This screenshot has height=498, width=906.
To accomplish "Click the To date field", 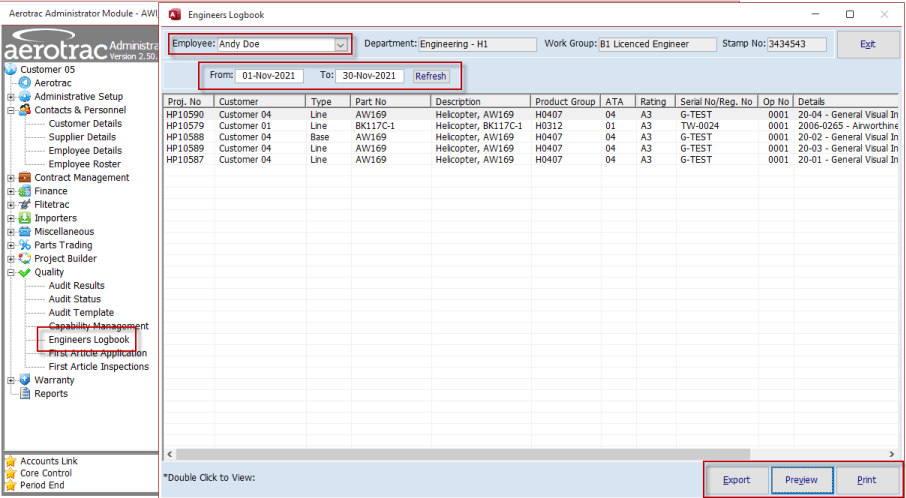I will pos(370,76).
